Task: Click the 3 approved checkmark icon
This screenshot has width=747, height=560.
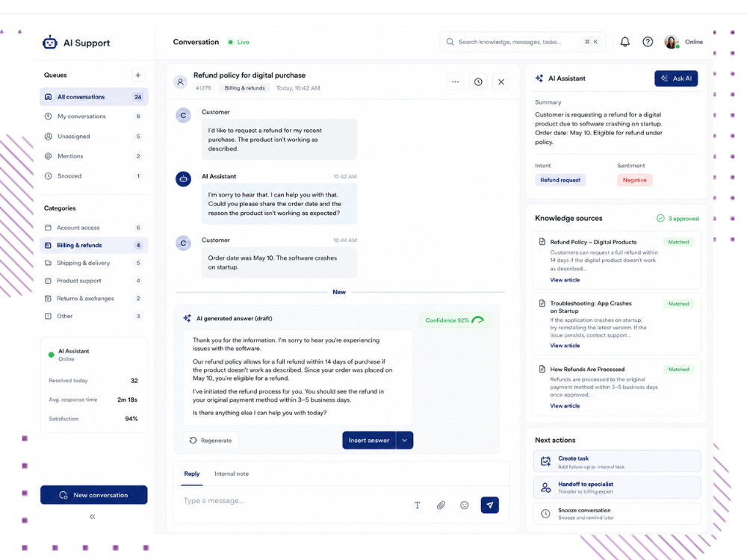Action: 660,218
